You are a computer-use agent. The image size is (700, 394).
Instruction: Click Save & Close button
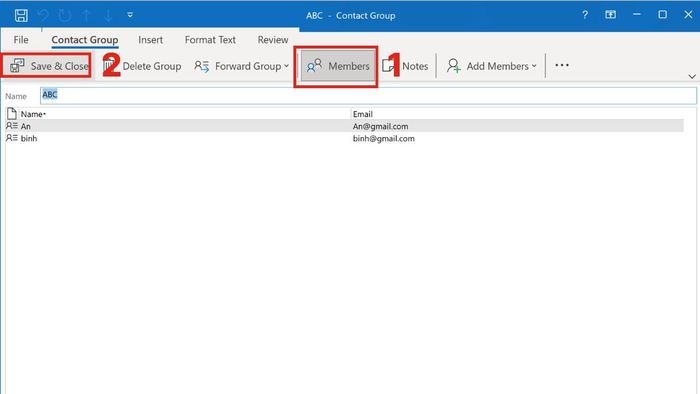point(49,66)
